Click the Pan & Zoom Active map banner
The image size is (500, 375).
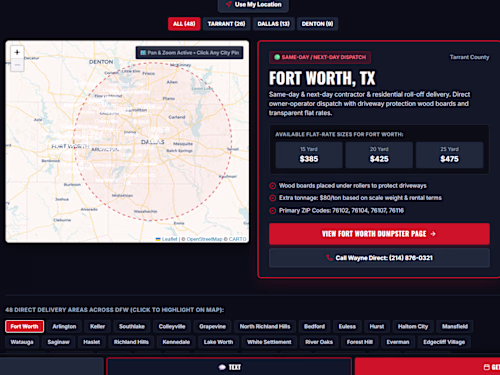coord(189,53)
